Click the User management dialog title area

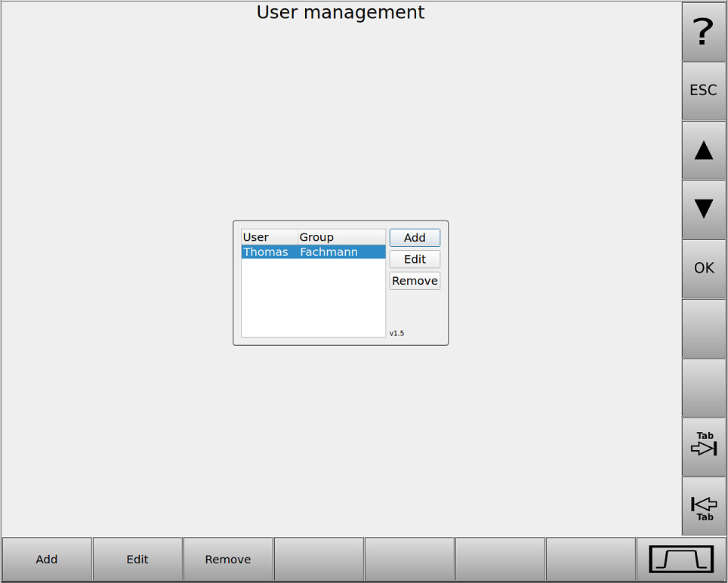(340, 12)
